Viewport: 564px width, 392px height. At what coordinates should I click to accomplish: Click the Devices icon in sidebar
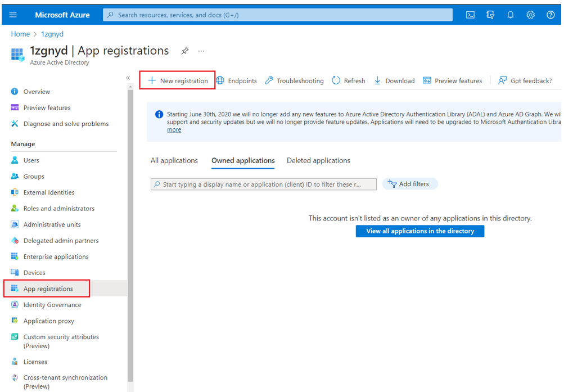pyautogui.click(x=15, y=272)
